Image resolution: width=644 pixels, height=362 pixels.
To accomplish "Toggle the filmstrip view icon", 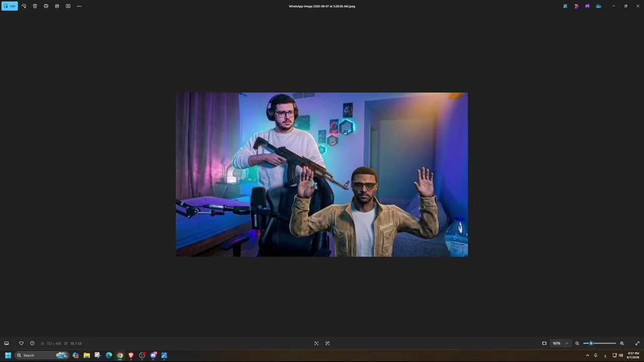I will click(x=7, y=343).
